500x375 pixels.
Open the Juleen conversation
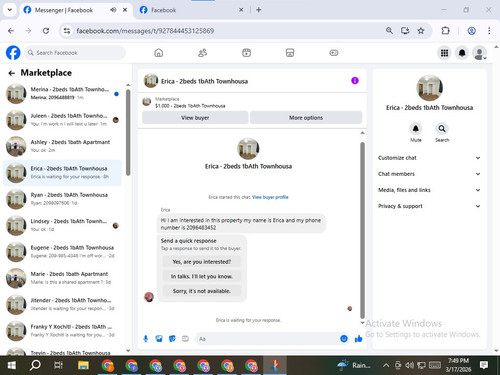click(x=62, y=120)
